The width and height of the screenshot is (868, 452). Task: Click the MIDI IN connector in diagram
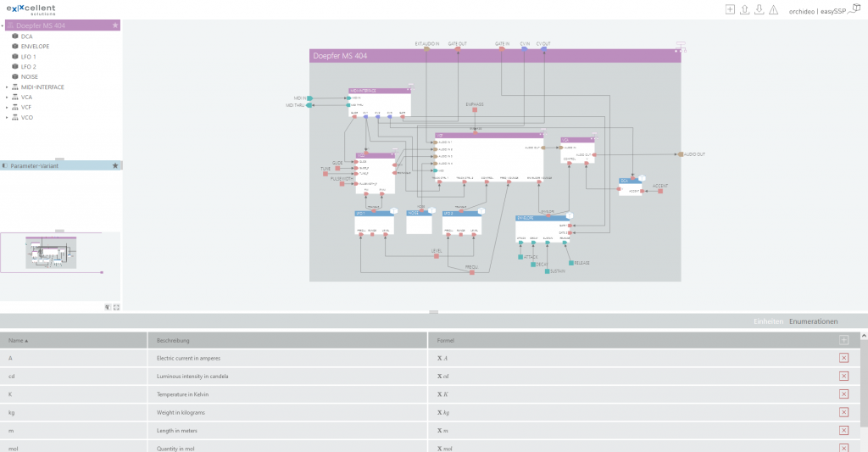tap(309, 98)
